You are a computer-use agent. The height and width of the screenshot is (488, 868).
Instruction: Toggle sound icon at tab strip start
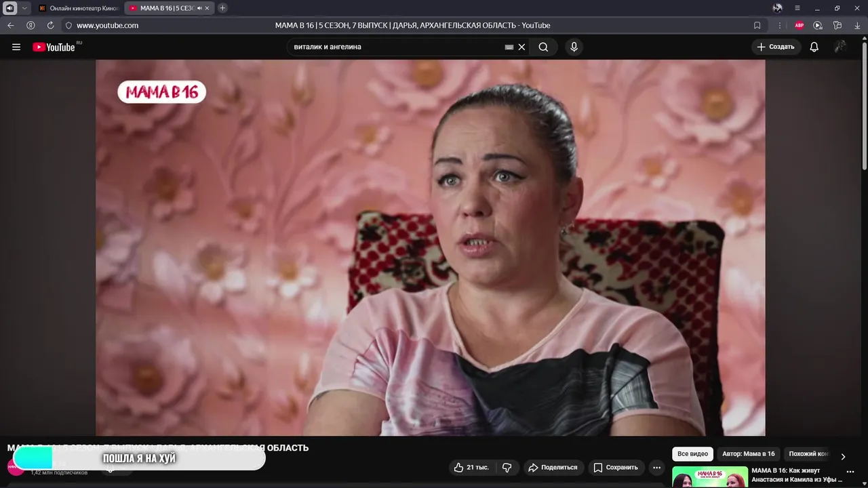[10, 8]
